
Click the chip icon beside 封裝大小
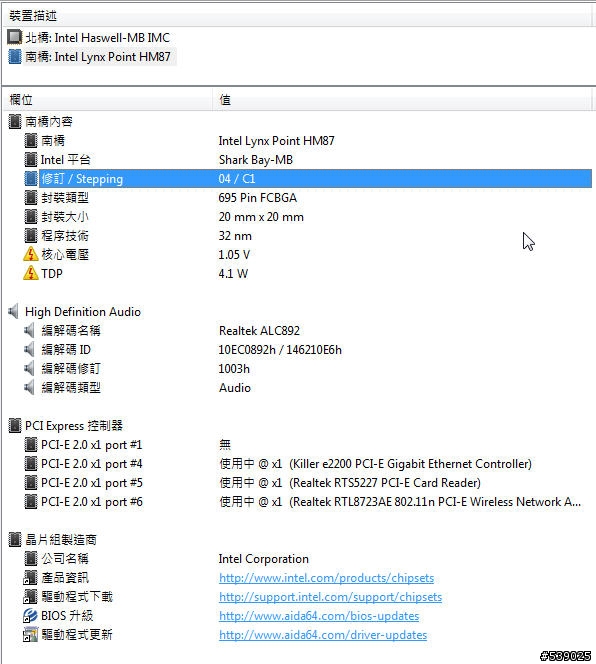(30, 217)
